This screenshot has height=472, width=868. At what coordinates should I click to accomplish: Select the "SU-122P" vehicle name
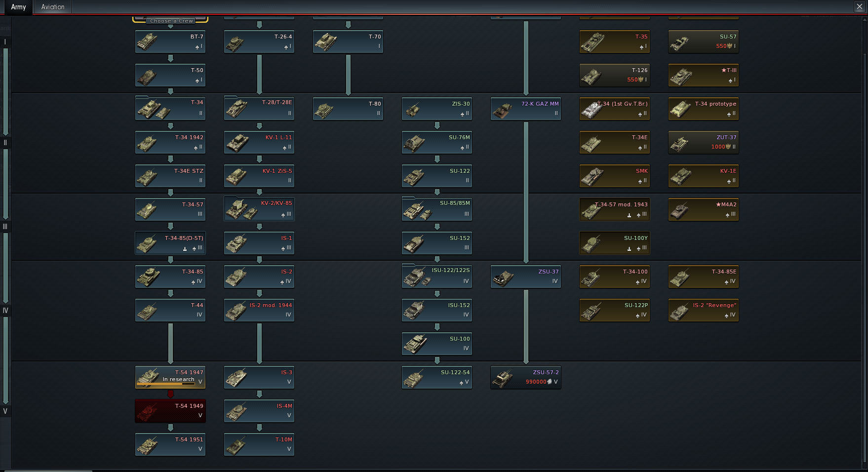(x=636, y=305)
